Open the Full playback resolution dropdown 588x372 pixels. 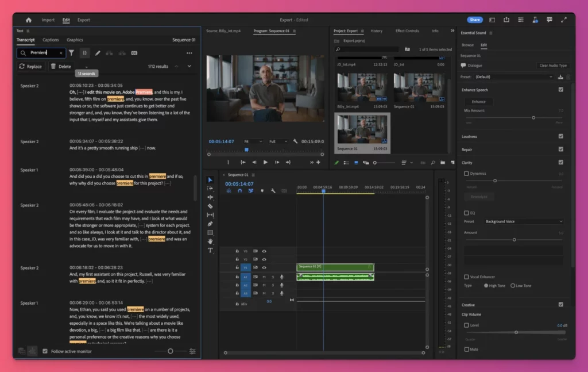tap(278, 141)
